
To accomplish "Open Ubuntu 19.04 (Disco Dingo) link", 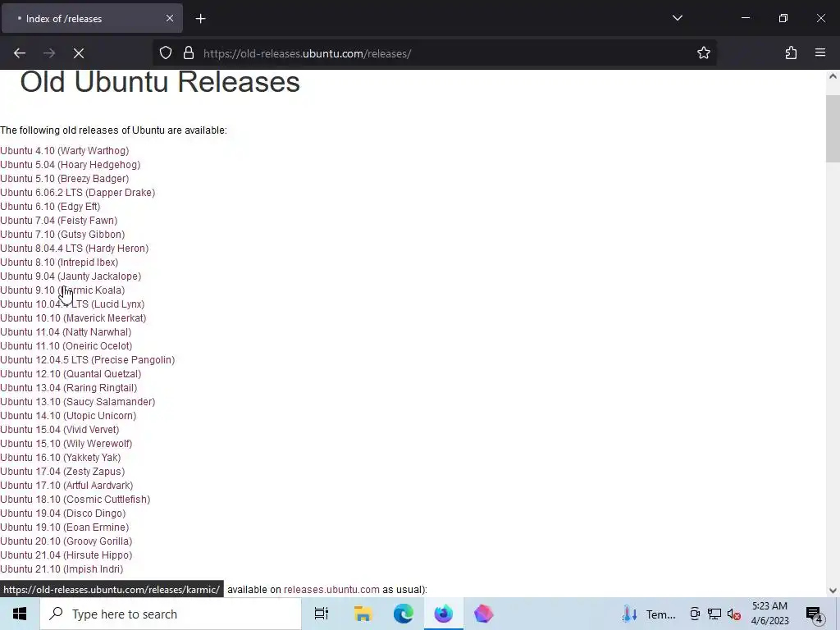I will point(62,513).
